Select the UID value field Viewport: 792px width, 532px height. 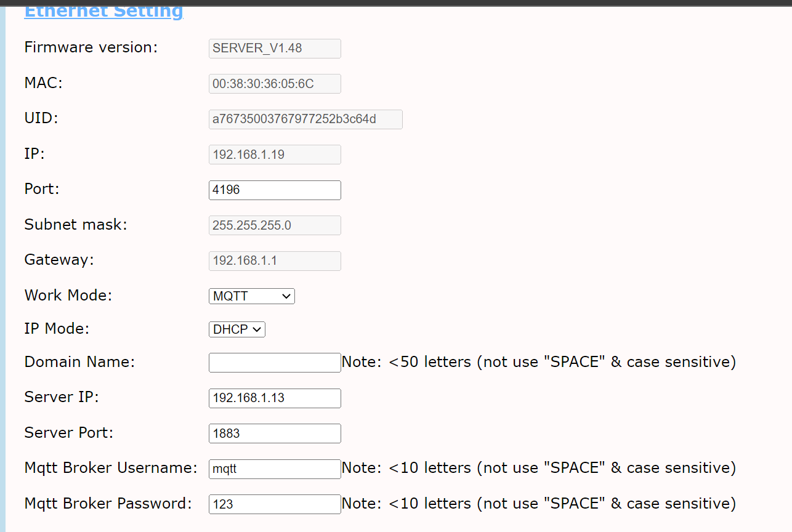(305, 119)
